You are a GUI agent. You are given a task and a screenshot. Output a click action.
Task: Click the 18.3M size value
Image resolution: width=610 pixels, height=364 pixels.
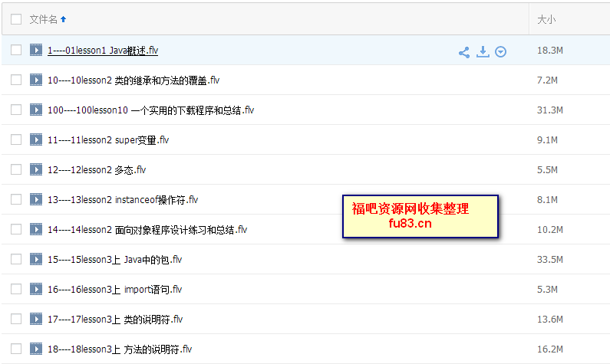(x=549, y=51)
